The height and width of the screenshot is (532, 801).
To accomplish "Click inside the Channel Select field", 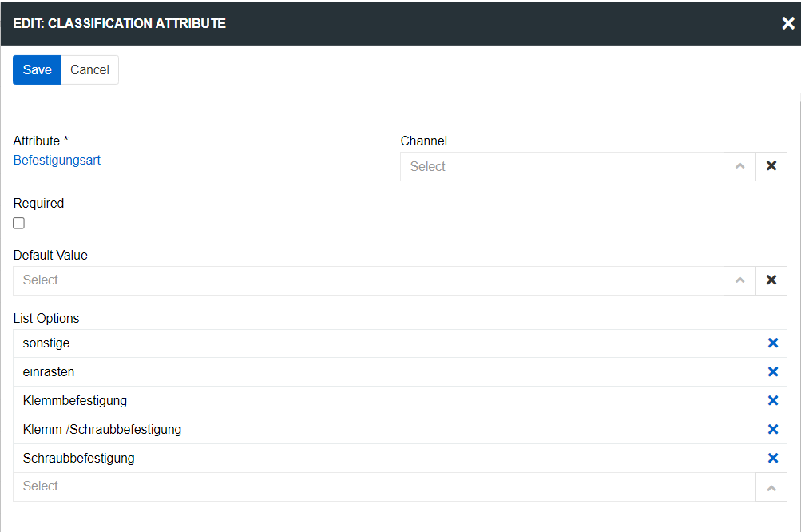I will point(559,166).
